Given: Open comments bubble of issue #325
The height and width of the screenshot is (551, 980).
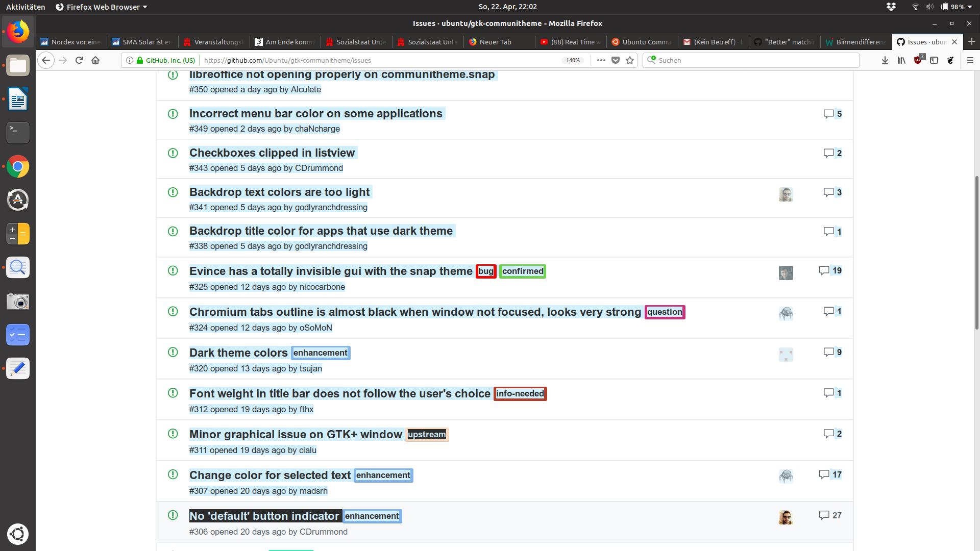Looking at the screenshot, I should 824,270.
